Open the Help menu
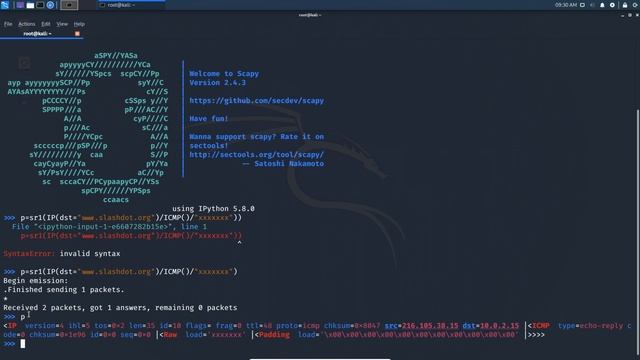The width and height of the screenshot is (640, 360). (x=79, y=24)
